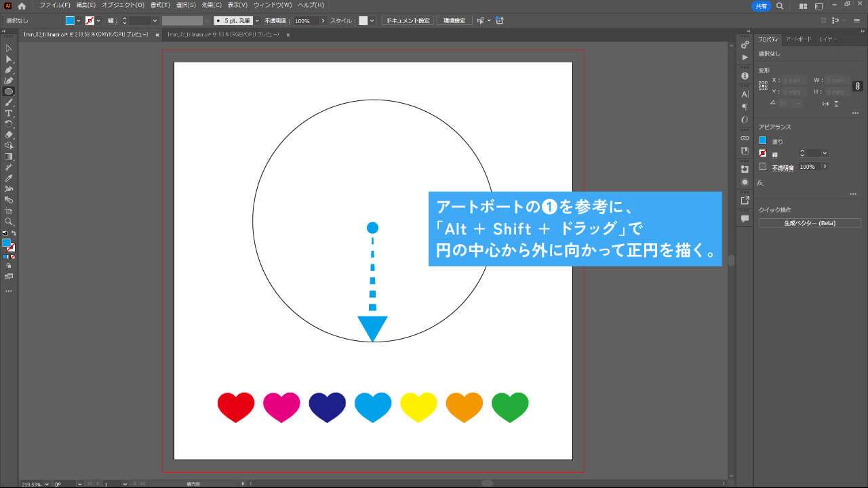The height and width of the screenshot is (488, 868).
Task: Open zoom level dropdown in status bar
Action: 45,484
